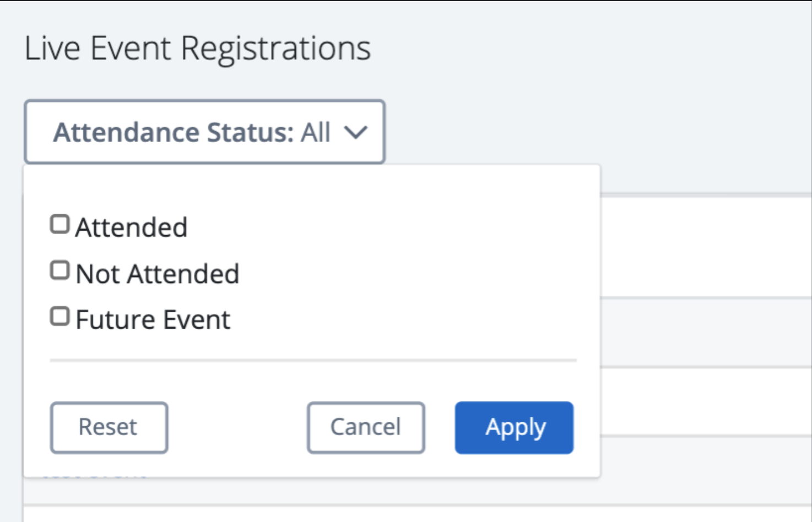Click the checkbox square left of Attended
Screen dimensions: 812x522
59,225
